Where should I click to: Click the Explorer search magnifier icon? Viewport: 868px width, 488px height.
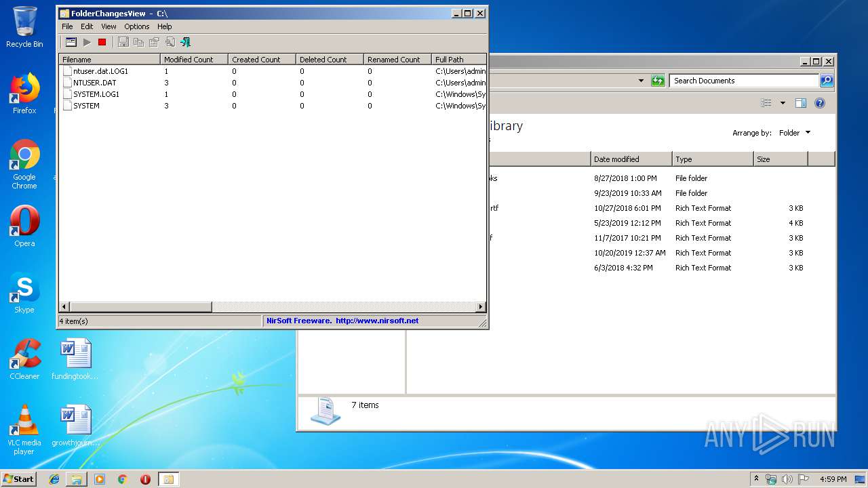[826, 81]
